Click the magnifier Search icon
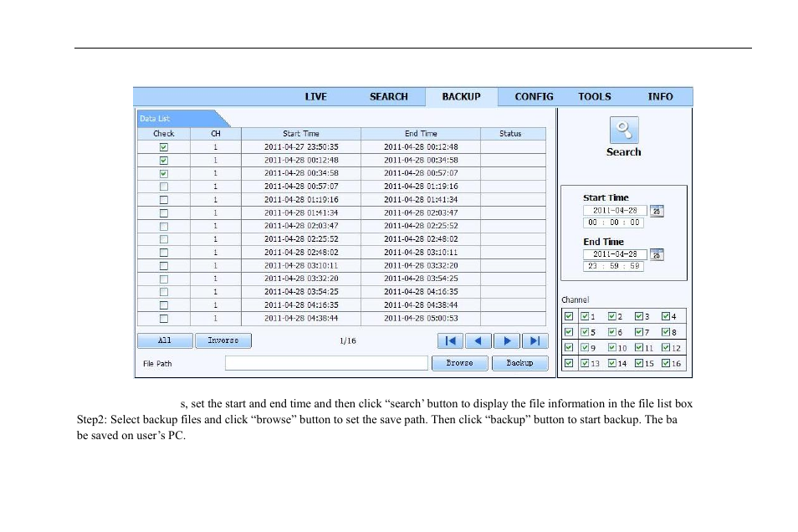This screenshot has width=798, height=532. [x=624, y=130]
